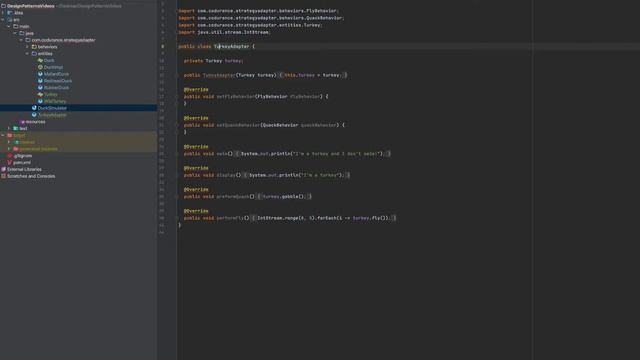640x360 pixels.
Task: Click turkey.gobble() in performQuack
Action: 284,197
